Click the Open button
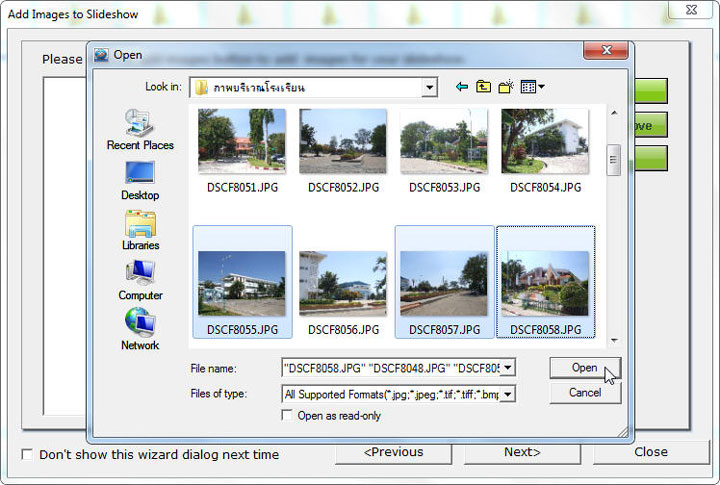This screenshot has width=720, height=485. tap(585, 368)
